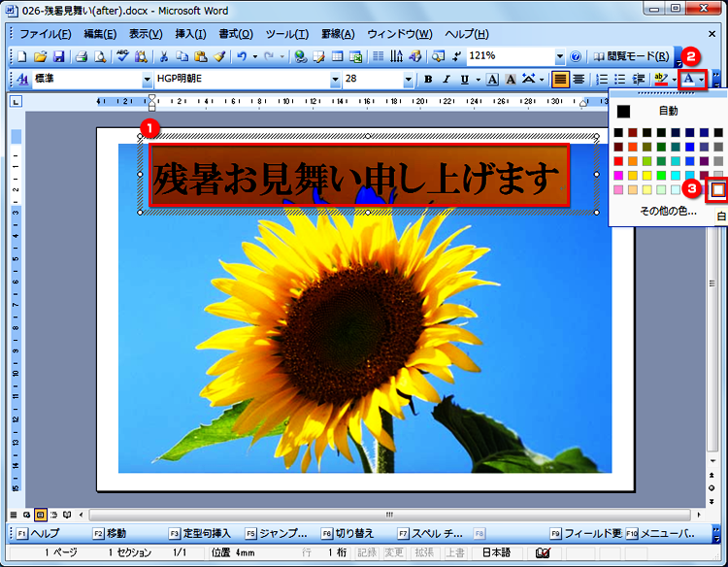Click F6 切り替え function key button
The width and height of the screenshot is (728, 567).
pos(347,534)
